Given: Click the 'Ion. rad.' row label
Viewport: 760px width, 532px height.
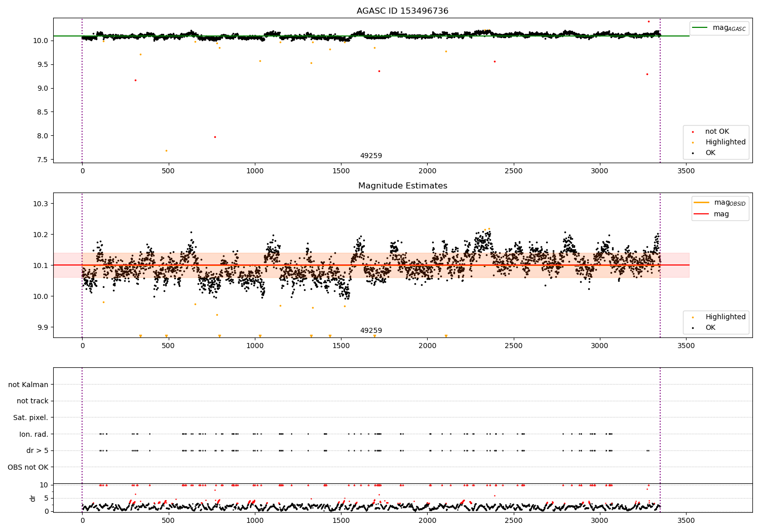Looking at the screenshot, I should pos(34,434).
